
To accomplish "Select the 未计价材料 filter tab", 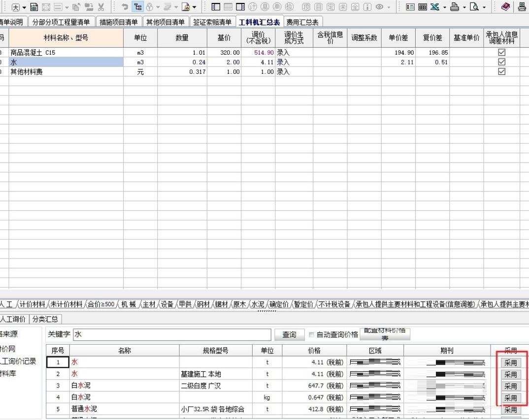I will [x=66, y=304].
